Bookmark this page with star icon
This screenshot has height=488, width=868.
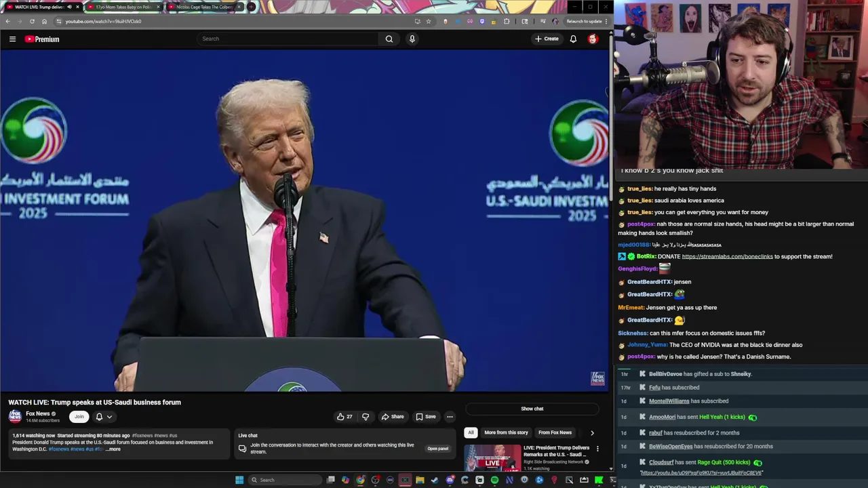click(428, 21)
